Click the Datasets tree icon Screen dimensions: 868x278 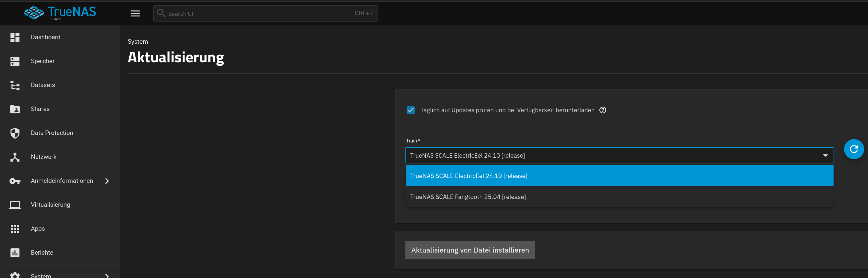[x=15, y=85]
